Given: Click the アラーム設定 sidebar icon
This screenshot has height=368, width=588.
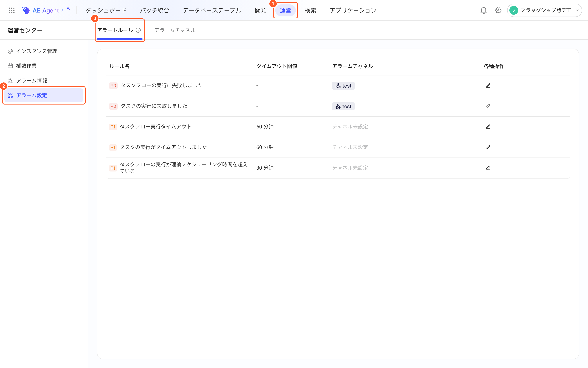Looking at the screenshot, I should (x=10, y=95).
